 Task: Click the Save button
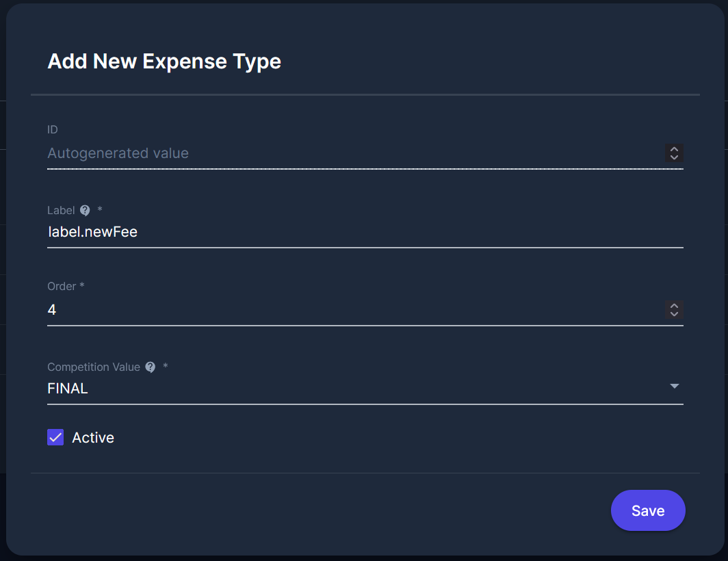coord(647,510)
